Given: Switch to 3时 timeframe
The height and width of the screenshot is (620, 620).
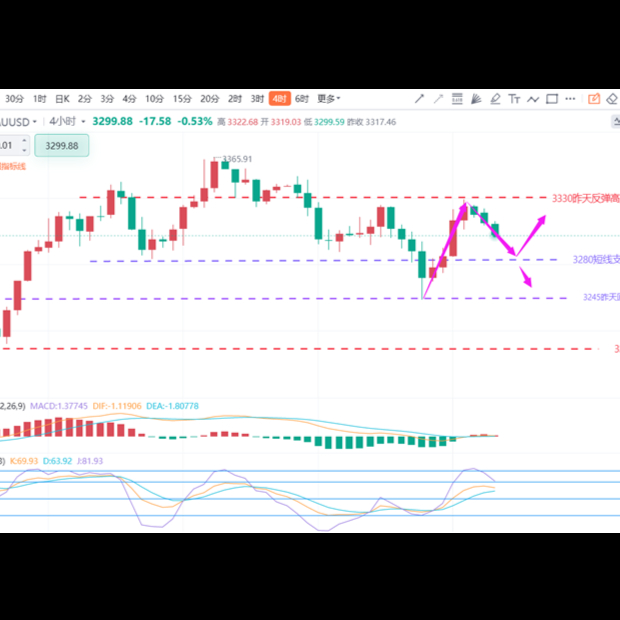Looking at the screenshot, I should 257,99.
